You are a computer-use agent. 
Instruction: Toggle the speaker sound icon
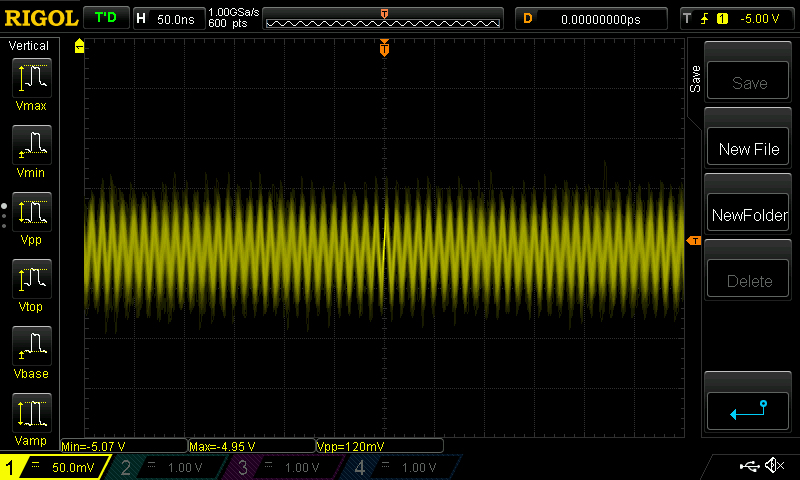pos(773,466)
